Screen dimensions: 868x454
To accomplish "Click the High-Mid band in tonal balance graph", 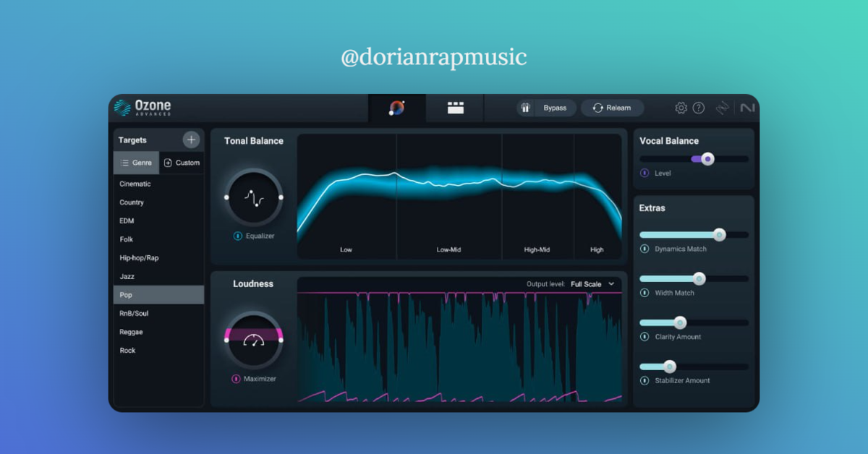I will 538,197.
